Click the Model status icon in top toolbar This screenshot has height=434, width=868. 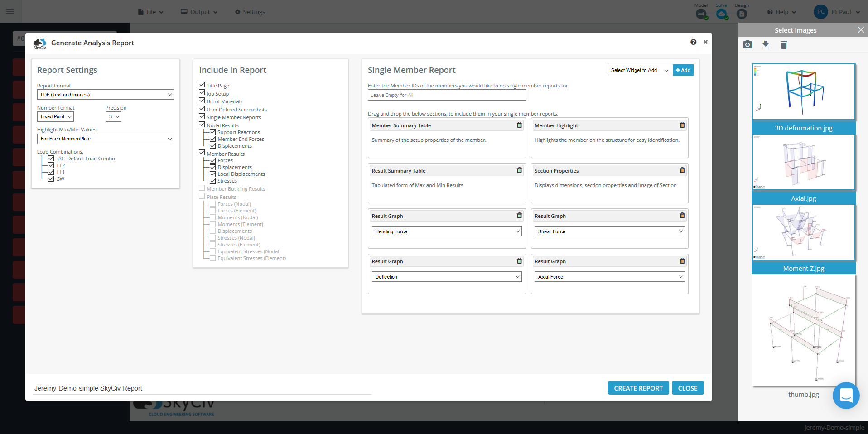pyautogui.click(x=701, y=14)
